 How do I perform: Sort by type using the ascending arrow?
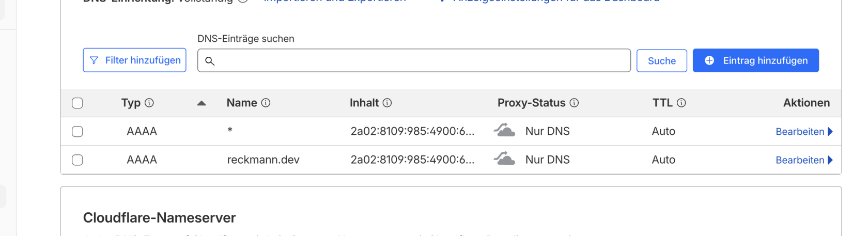pos(202,103)
